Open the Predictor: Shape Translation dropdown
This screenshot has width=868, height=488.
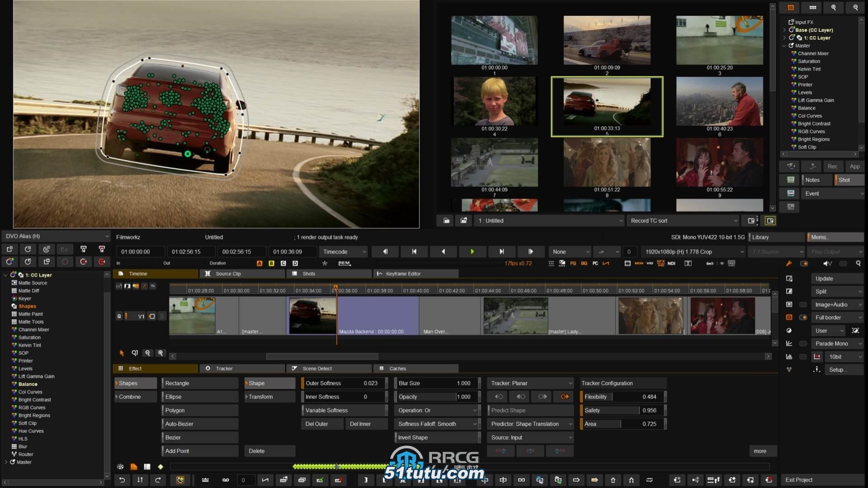(530, 424)
